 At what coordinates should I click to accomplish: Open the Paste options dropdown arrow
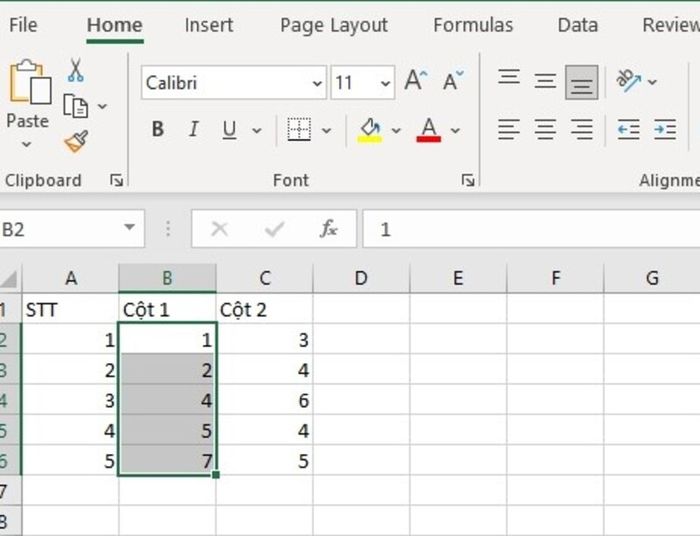[27, 144]
